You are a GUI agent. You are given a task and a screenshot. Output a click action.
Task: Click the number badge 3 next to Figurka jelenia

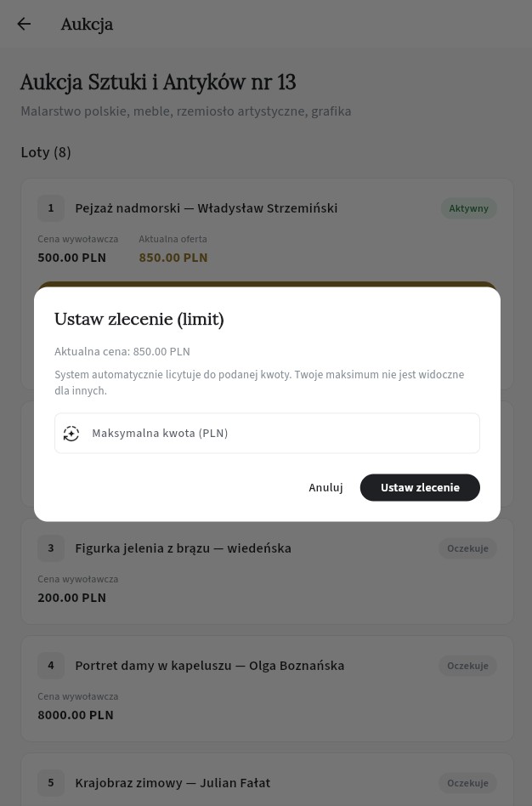50,548
